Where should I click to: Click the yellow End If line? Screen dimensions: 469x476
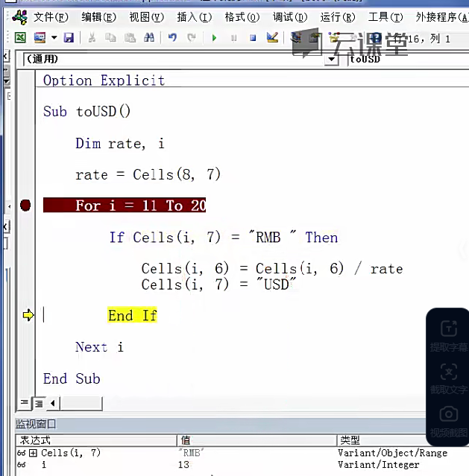pos(132,315)
